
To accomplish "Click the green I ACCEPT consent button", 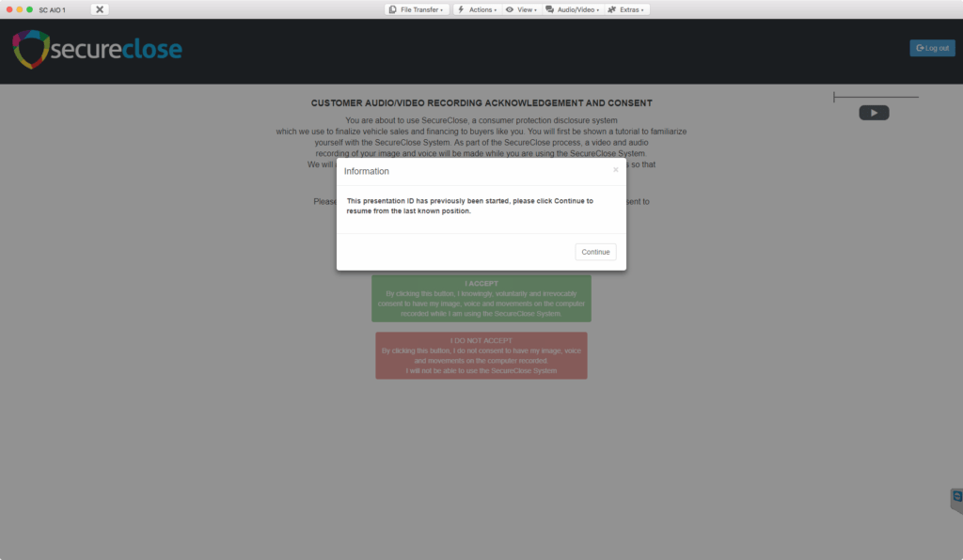I will pyautogui.click(x=481, y=298).
